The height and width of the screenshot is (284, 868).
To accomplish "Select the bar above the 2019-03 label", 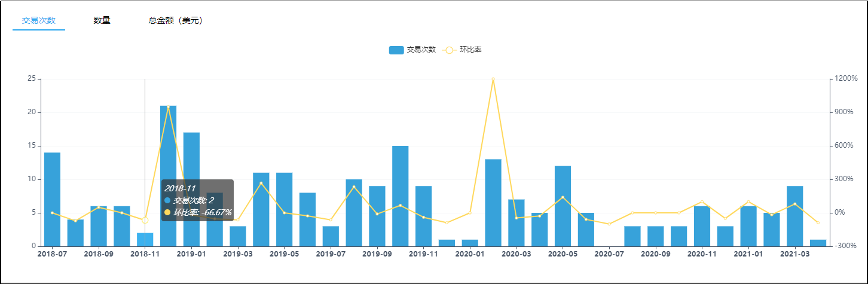I will 238,236.
